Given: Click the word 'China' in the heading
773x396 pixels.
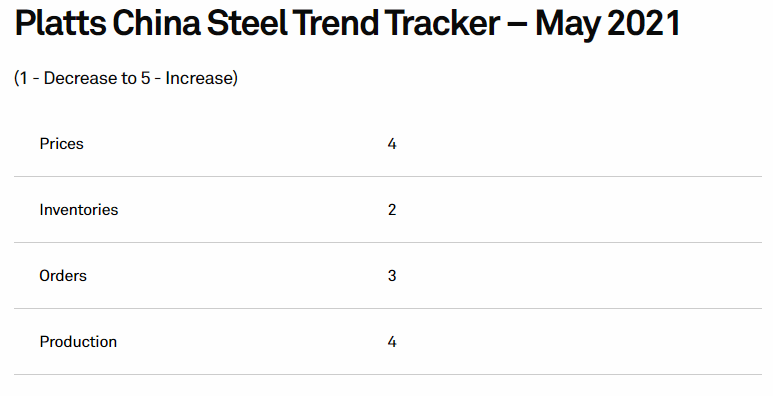Looking at the screenshot, I should click(156, 24).
